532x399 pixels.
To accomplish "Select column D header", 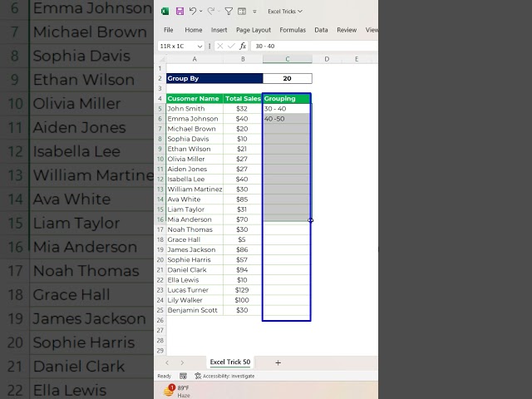I will point(327,59).
